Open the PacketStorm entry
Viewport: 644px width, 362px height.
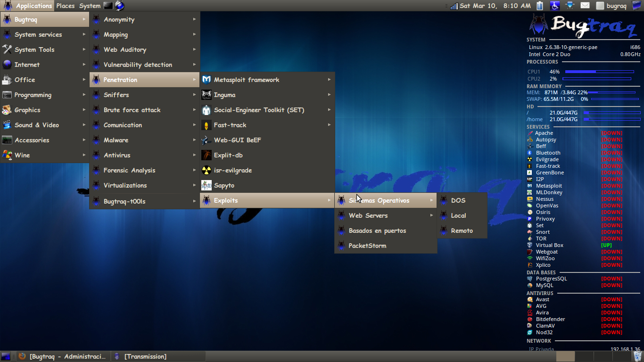coord(386,246)
